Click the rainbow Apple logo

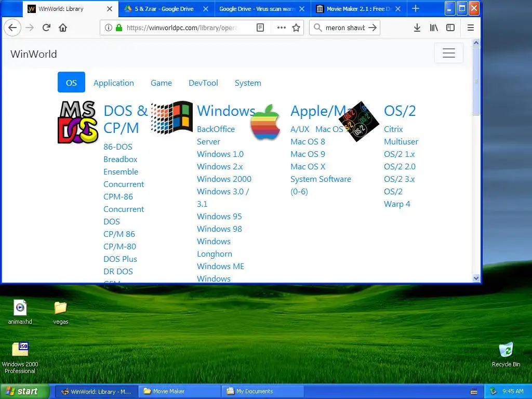pyautogui.click(x=265, y=122)
